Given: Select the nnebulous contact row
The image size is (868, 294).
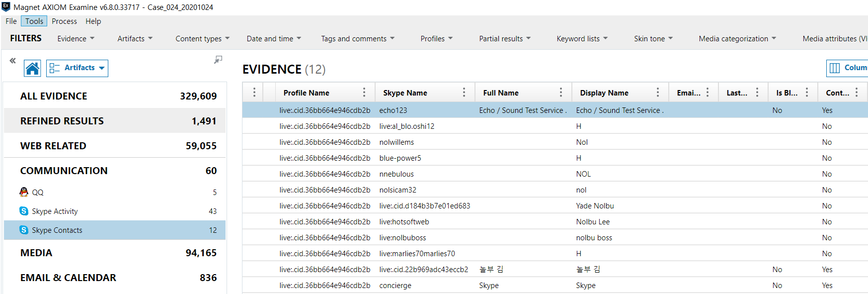Looking at the screenshot, I should (555, 174).
